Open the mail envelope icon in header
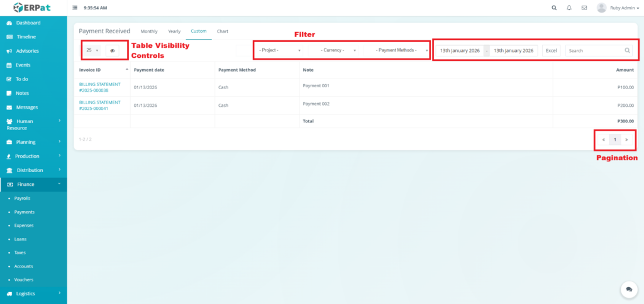The image size is (644, 304). pos(584,8)
